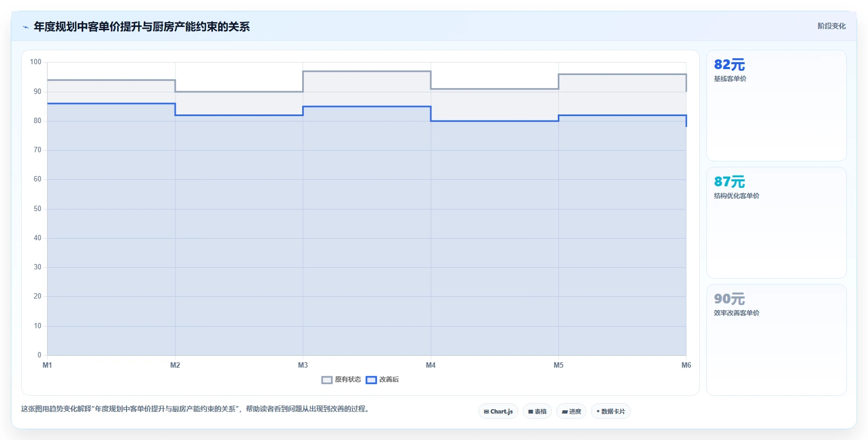The height and width of the screenshot is (440, 868).
Task: Click the 表格 tag's small icon
Action: (x=531, y=411)
